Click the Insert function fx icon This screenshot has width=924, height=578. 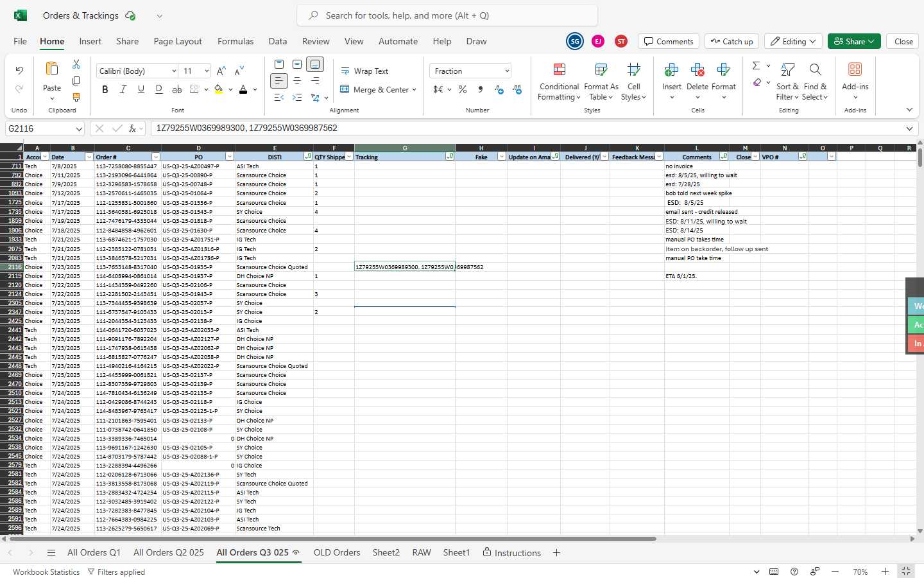132,128
